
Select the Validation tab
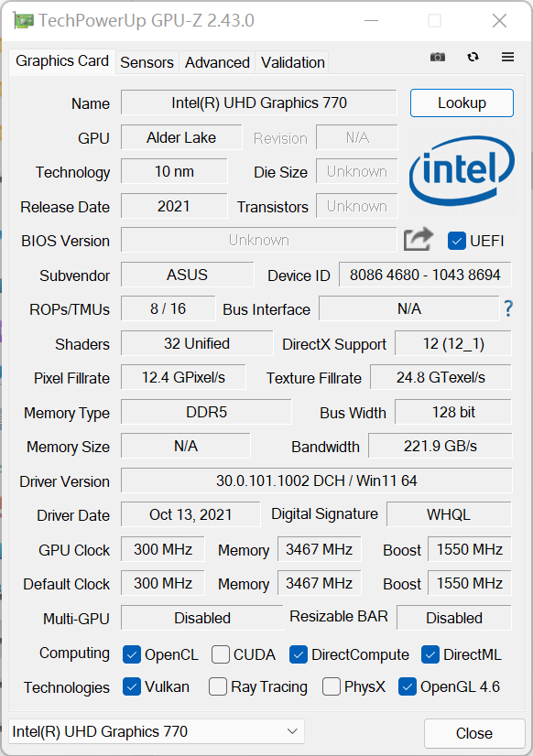click(x=292, y=62)
